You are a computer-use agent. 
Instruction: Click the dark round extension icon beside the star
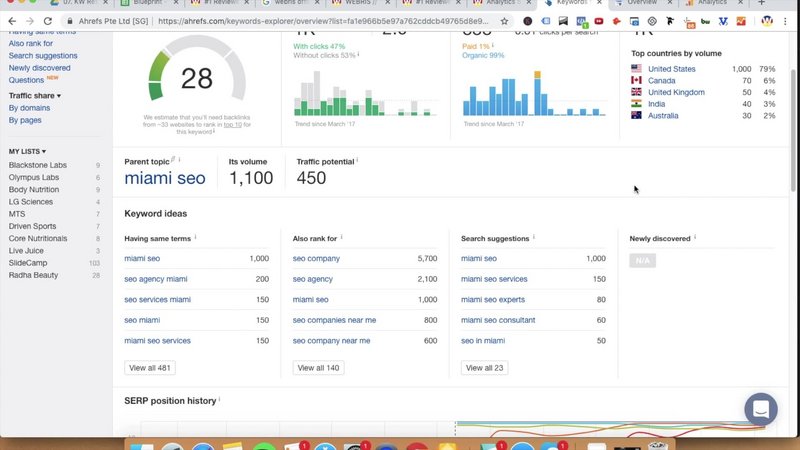[528, 21]
